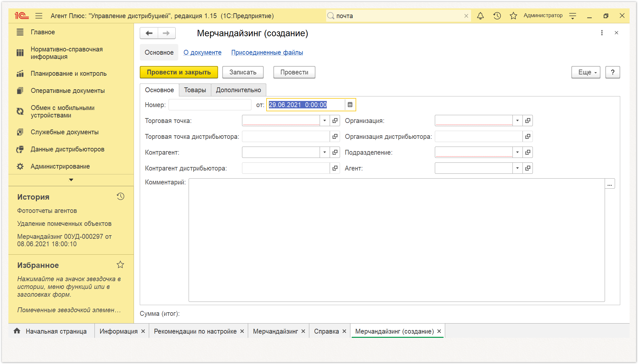Click the Провести и закрыть button

(179, 72)
